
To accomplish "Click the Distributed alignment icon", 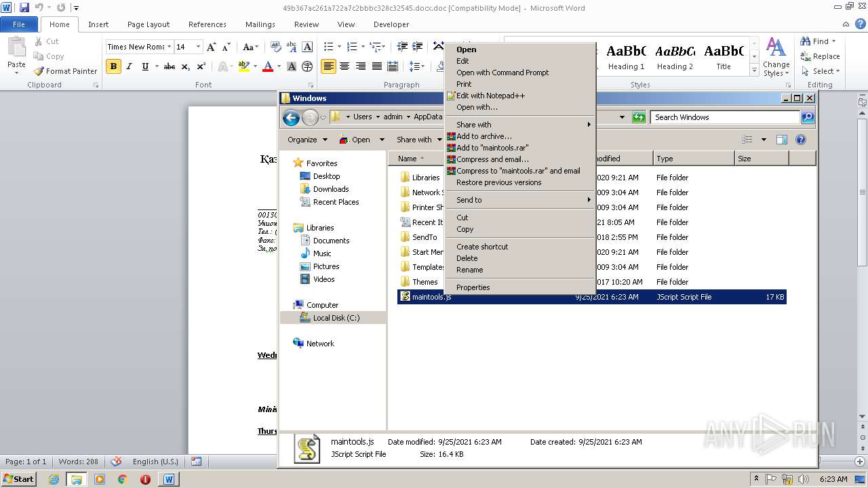I will coord(393,66).
